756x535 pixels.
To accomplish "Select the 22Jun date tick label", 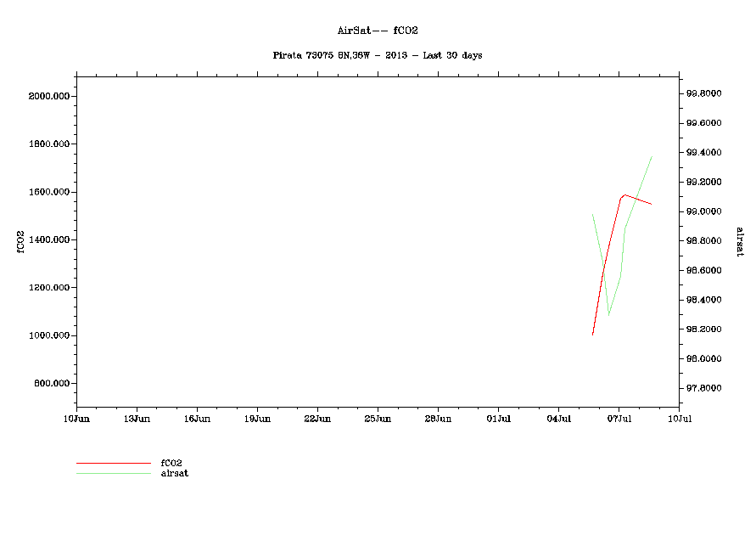I will [x=317, y=419].
